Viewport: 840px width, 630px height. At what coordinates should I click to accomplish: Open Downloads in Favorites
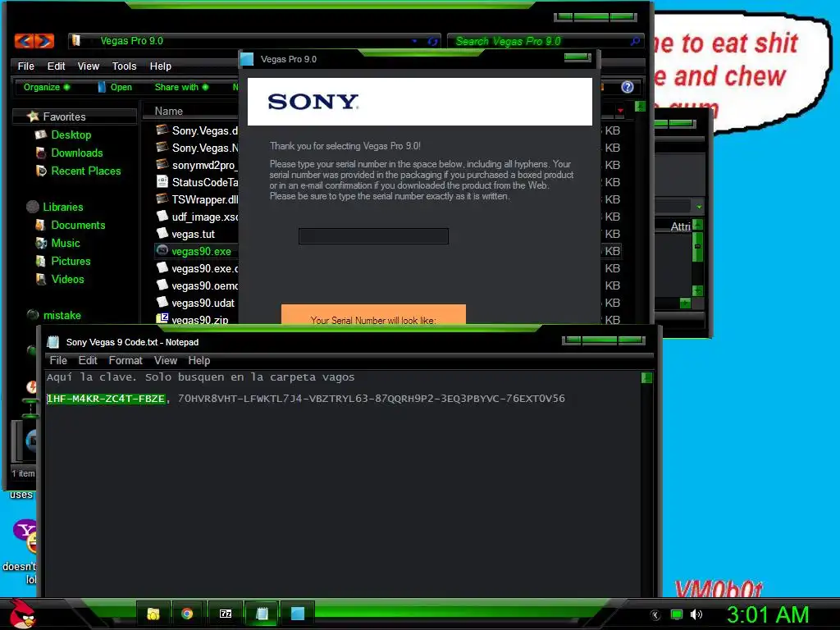[x=76, y=153]
